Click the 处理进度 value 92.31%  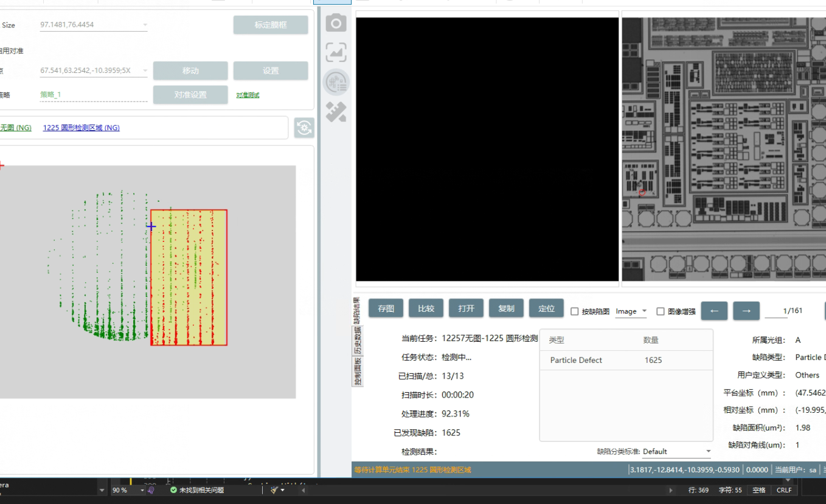pyautogui.click(x=456, y=414)
